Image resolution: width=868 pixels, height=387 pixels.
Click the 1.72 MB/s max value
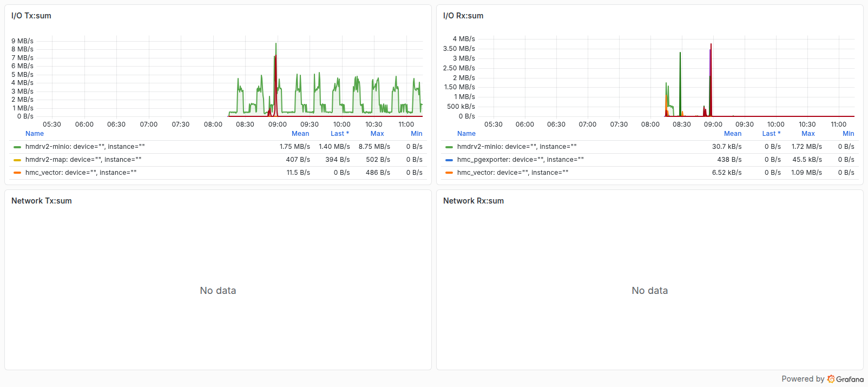(x=807, y=147)
